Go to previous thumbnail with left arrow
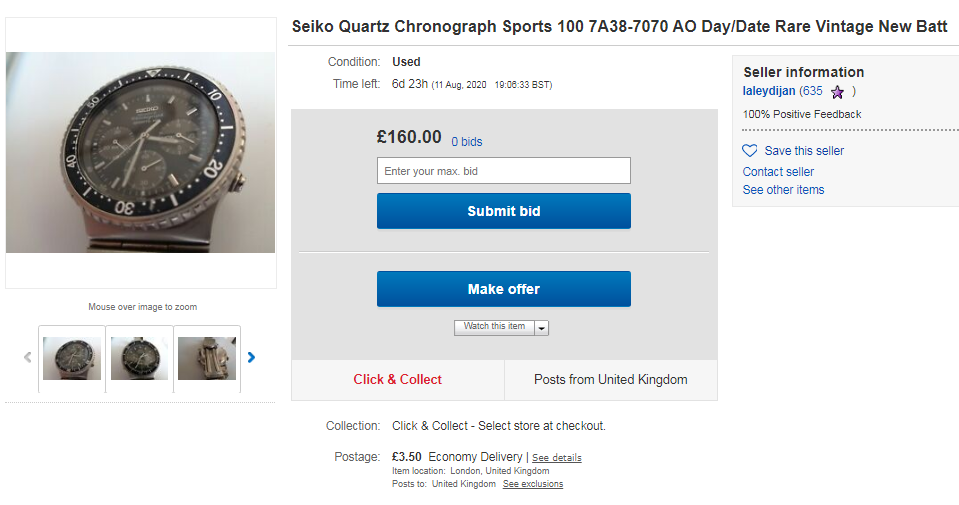The height and width of the screenshot is (505, 959). pyautogui.click(x=28, y=357)
